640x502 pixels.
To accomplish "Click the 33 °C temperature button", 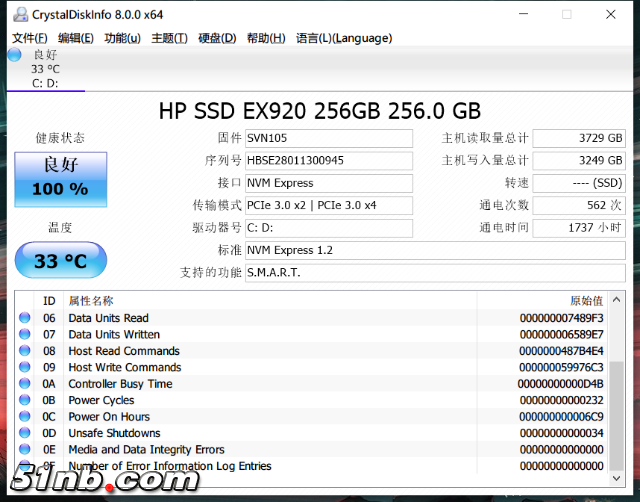I will click(61, 260).
